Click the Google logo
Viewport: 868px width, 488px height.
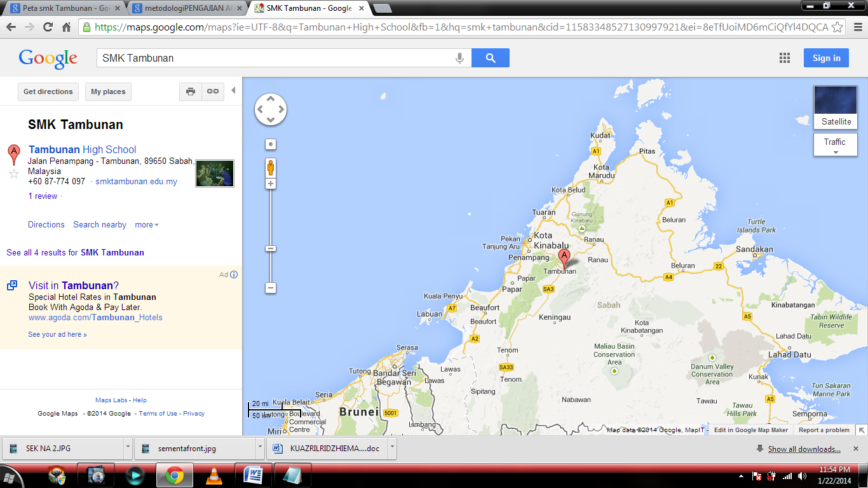pos(48,58)
